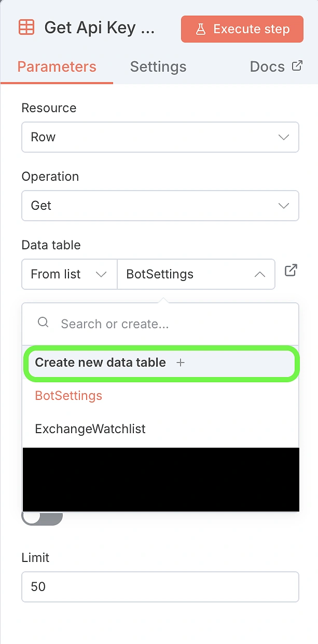Image resolution: width=318 pixels, height=644 pixels.
Task: Click the Limit input field
Action: pyautogui.click(x=160, y=587)
